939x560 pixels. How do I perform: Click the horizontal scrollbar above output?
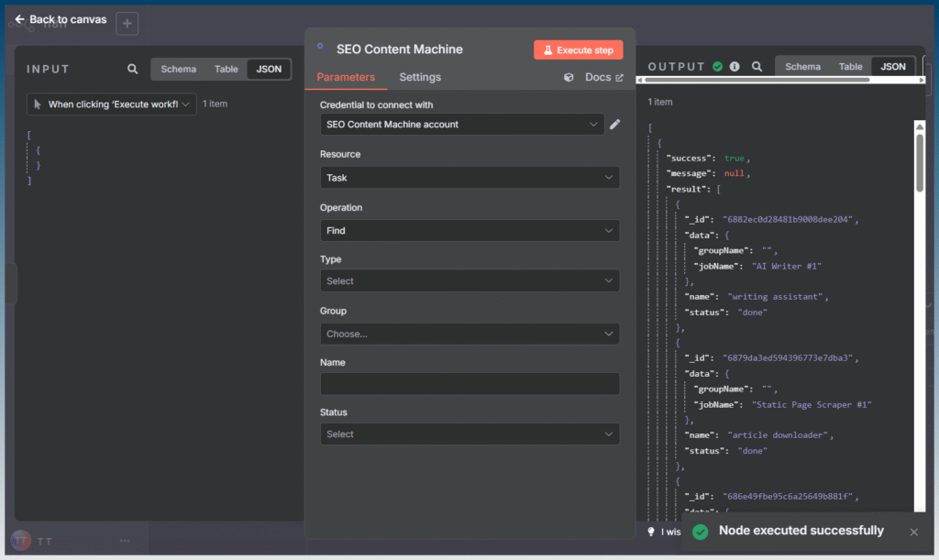coord(757,80)
